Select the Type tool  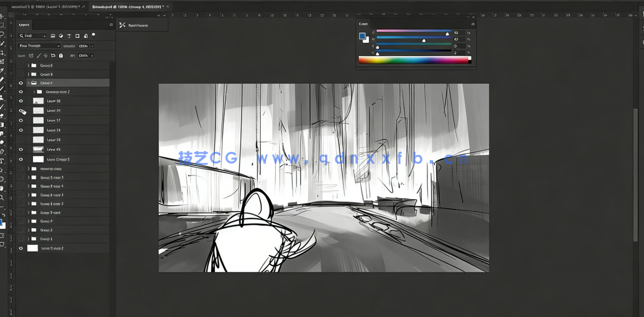pos(2,161)
